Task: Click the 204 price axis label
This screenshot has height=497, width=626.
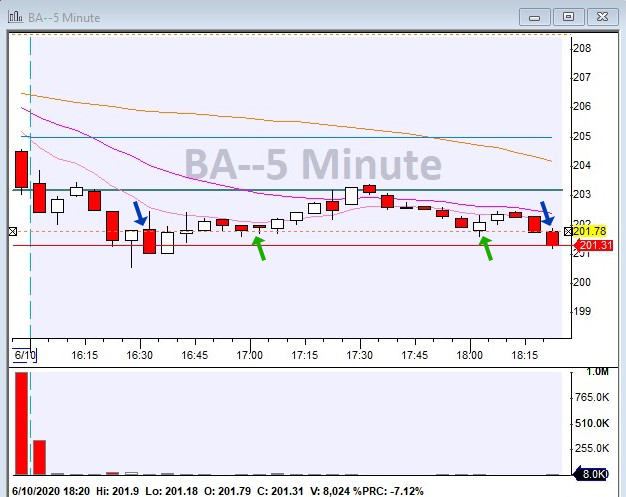Action: coord(582,165)
